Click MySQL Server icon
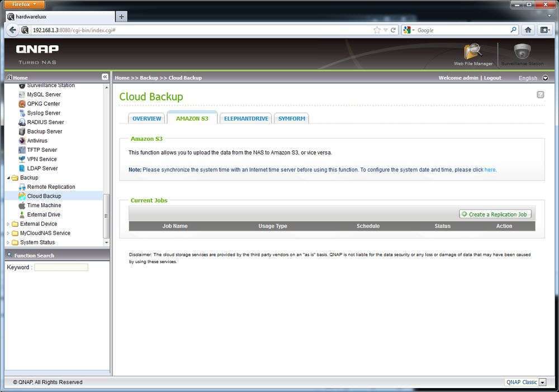 click(x=22, y=95)
